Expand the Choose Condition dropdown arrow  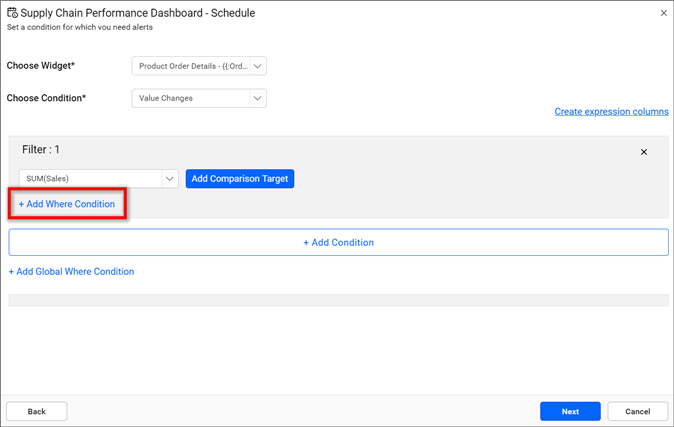click(258, 98)
